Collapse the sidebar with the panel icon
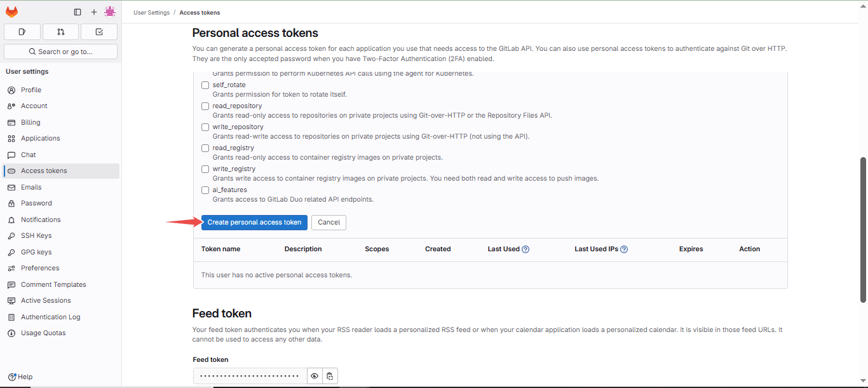This screenshot has height=388, width=868. pyautogui.click(x=78, y=11)
